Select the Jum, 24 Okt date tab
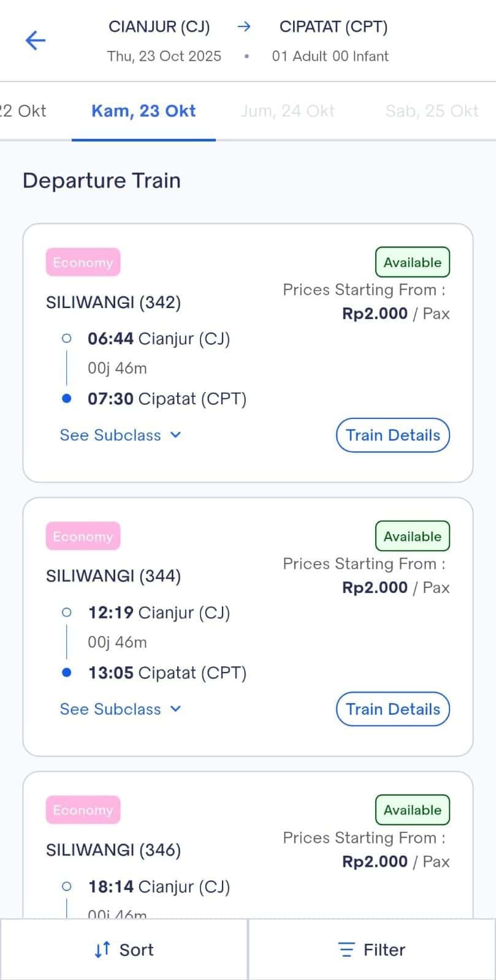The height and width of the screenshot is (980, 496). [288, 111]
